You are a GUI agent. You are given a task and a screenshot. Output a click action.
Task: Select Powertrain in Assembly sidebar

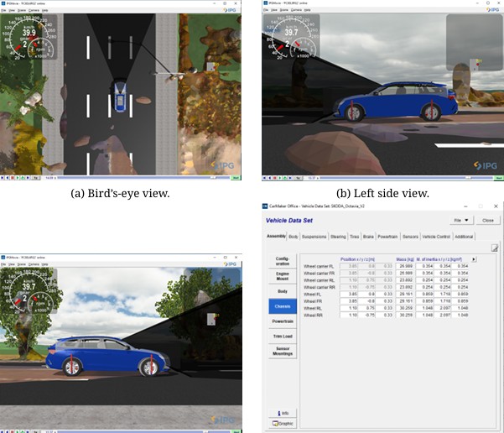[x=283, y=321]
